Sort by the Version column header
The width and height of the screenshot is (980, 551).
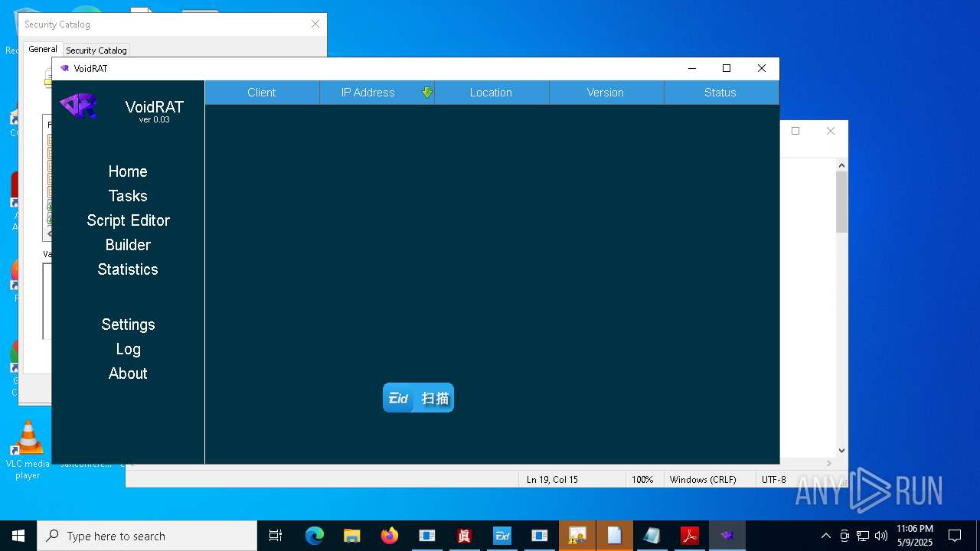[606, 93]
